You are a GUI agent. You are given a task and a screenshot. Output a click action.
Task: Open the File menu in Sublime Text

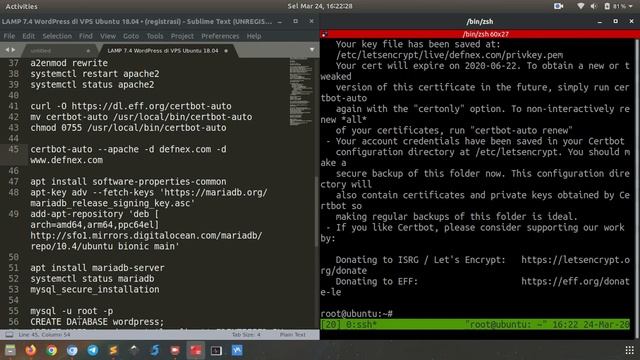[9, 36]
